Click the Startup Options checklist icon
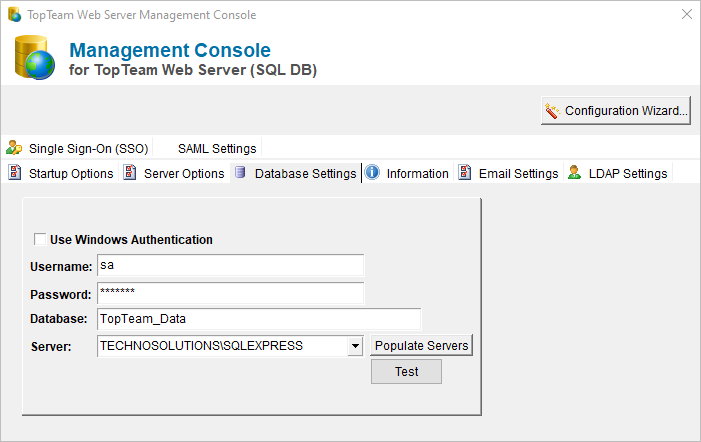Viewport: 701px width, 442px height. pos(15,172)
